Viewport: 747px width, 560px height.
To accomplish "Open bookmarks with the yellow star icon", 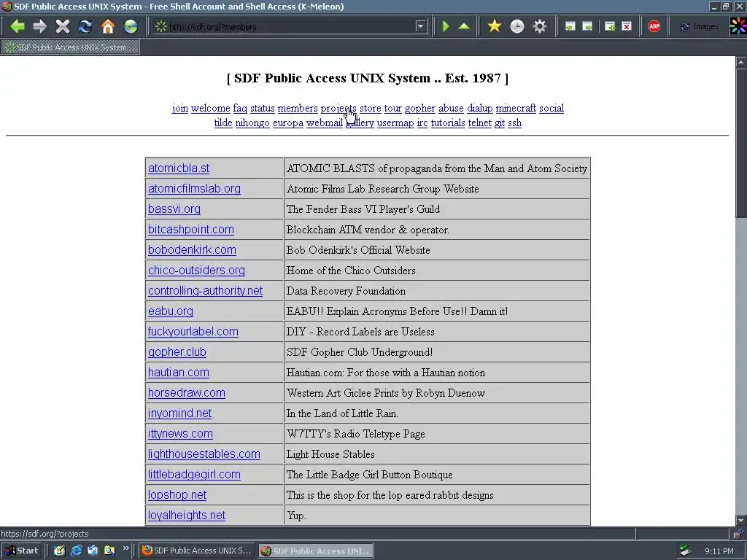I will tap(495, 26).
